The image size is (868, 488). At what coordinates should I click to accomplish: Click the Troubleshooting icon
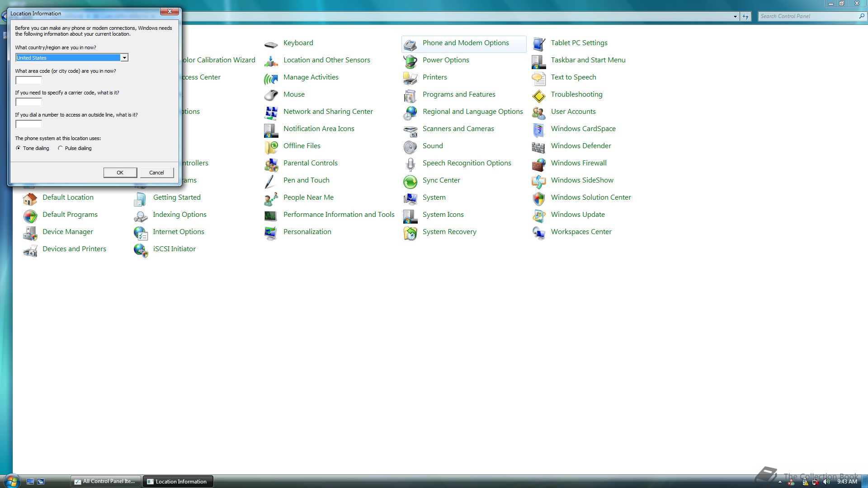pos(538,95)
